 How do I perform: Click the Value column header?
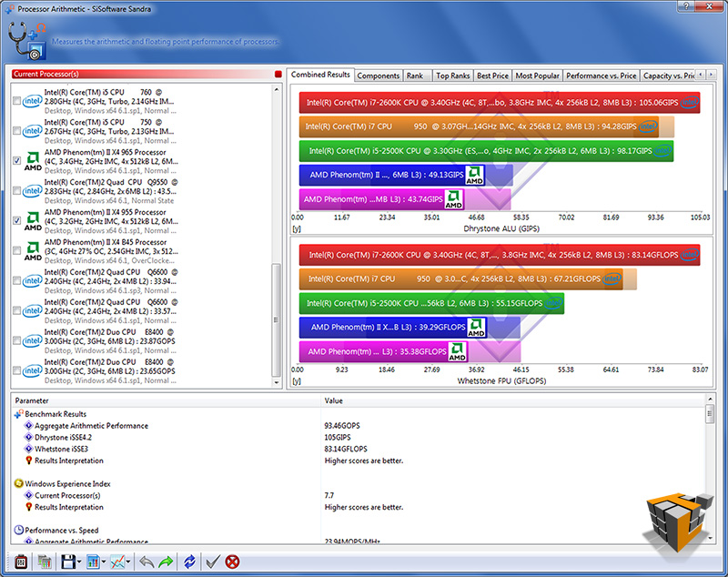tap(513, 400)
